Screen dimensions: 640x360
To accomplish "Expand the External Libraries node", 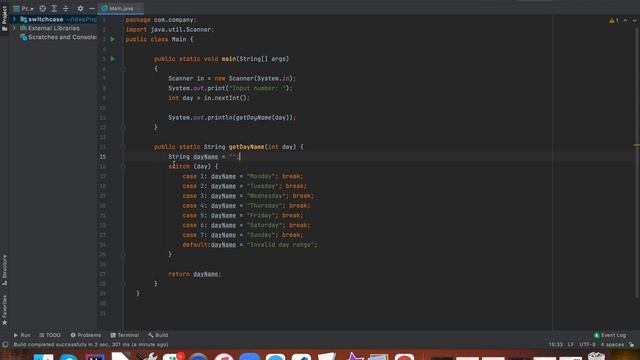I will point(14,28).
